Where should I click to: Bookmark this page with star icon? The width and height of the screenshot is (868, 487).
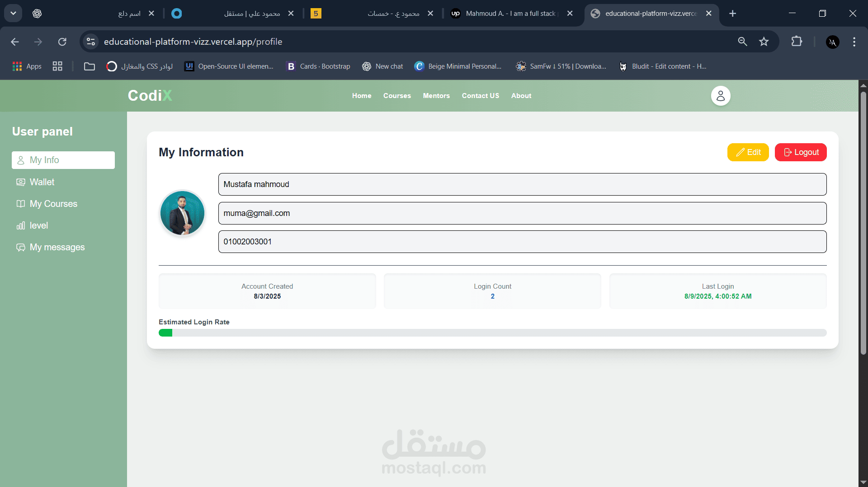pyautogui.click(x=764, y=42)
